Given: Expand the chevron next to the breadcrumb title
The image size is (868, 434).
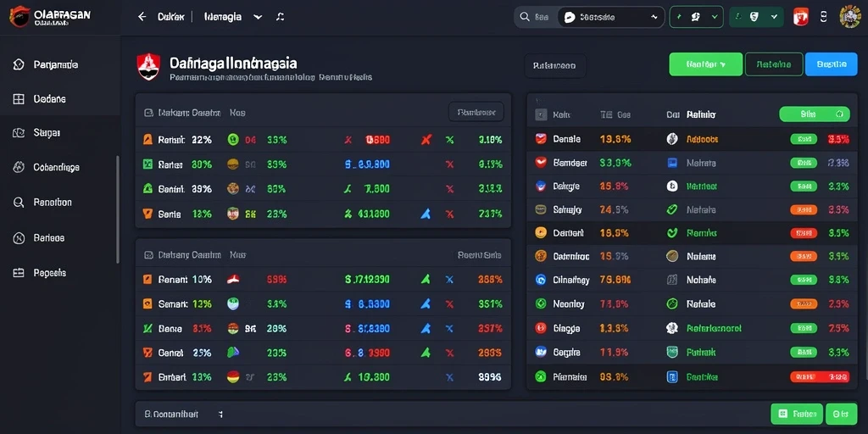Looking at the screenshot, I should click(258, 17).
